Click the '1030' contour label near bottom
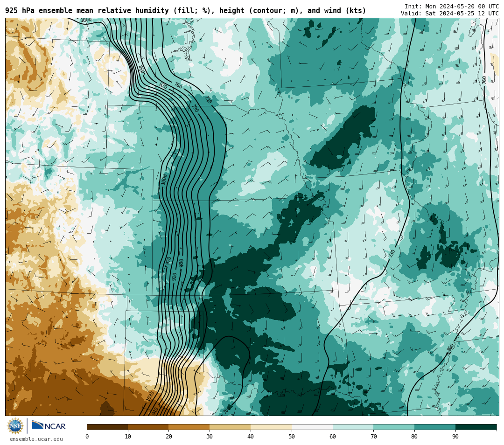 click(x=150, y=396)
